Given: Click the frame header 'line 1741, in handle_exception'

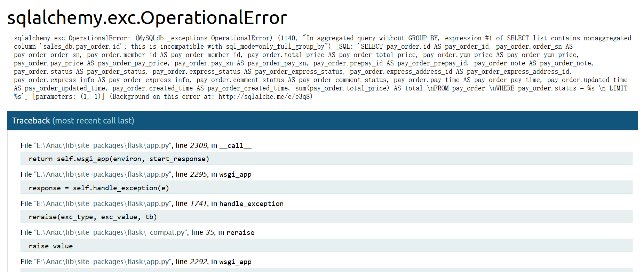Looking at the screenshot, I should coord(152,203).
